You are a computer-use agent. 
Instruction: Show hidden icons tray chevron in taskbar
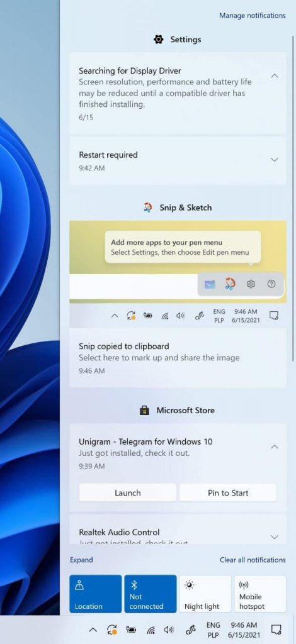click(x=93, y=630)
